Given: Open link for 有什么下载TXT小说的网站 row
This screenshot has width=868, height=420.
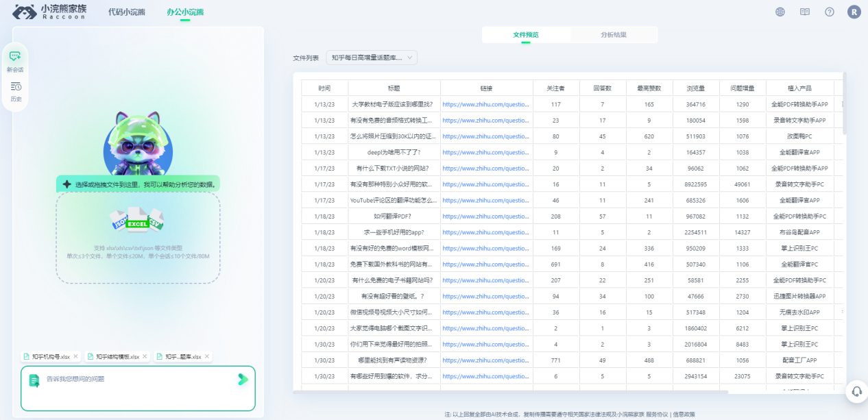Looking at the screenshot, I should coord(486,168).
